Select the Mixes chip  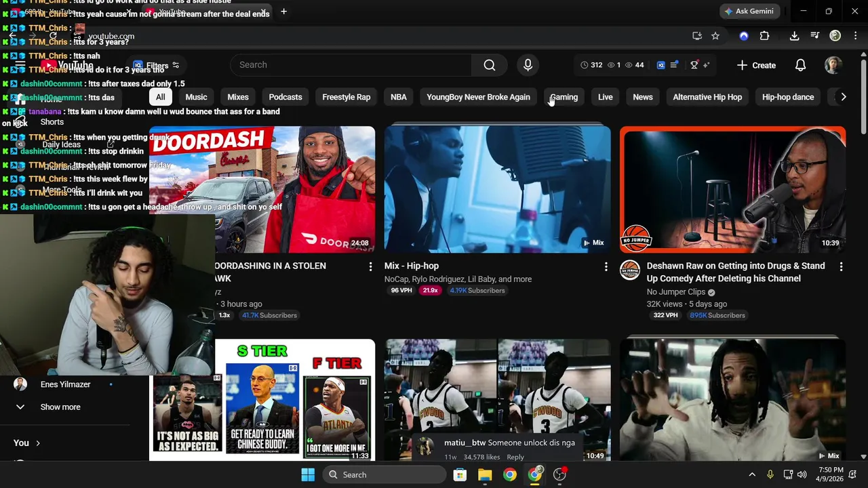(238, 97)
